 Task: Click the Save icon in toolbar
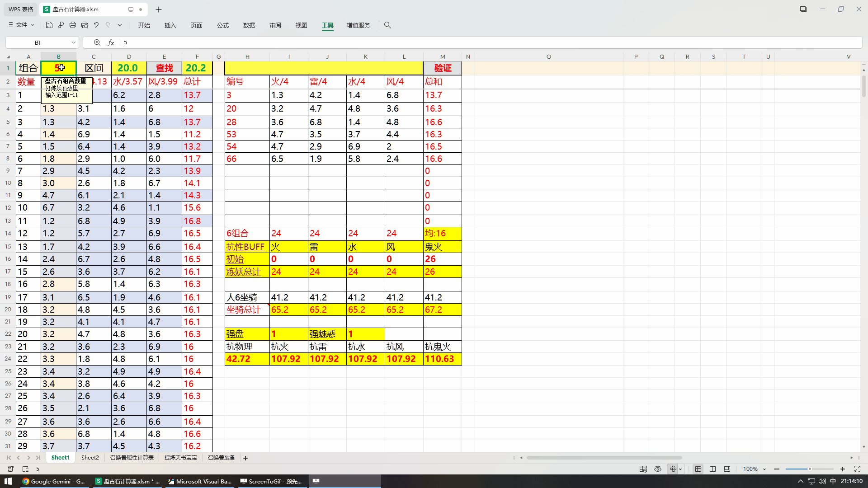49,25
